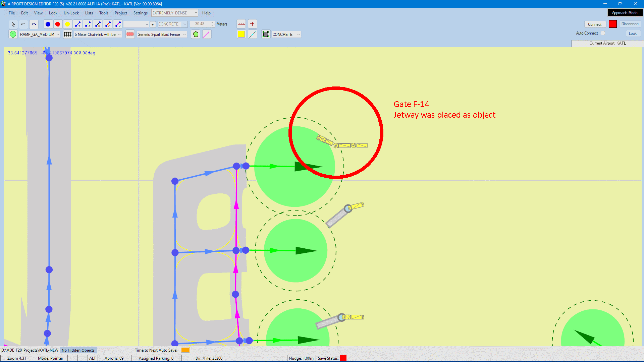Open the empty taxiway name dropdown
This screenshot has height=362, width=644.
tap(136, 24)
